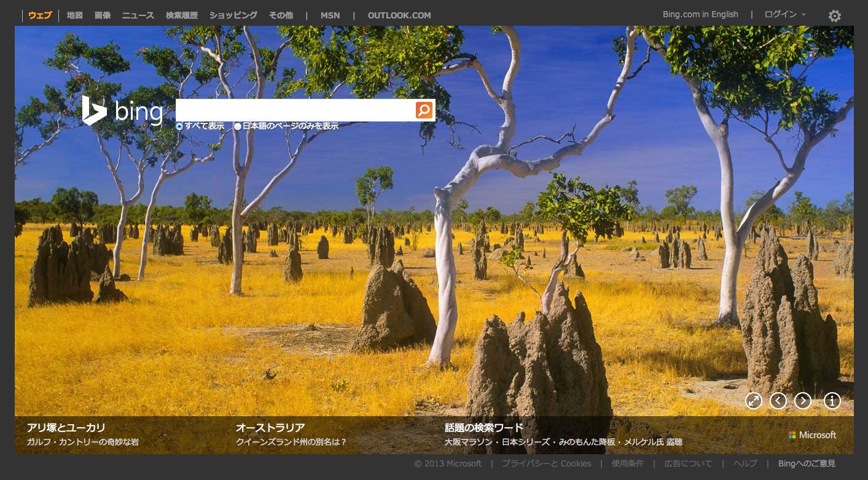Show the next background image
The image size is (868, 480).
(803, 401)
